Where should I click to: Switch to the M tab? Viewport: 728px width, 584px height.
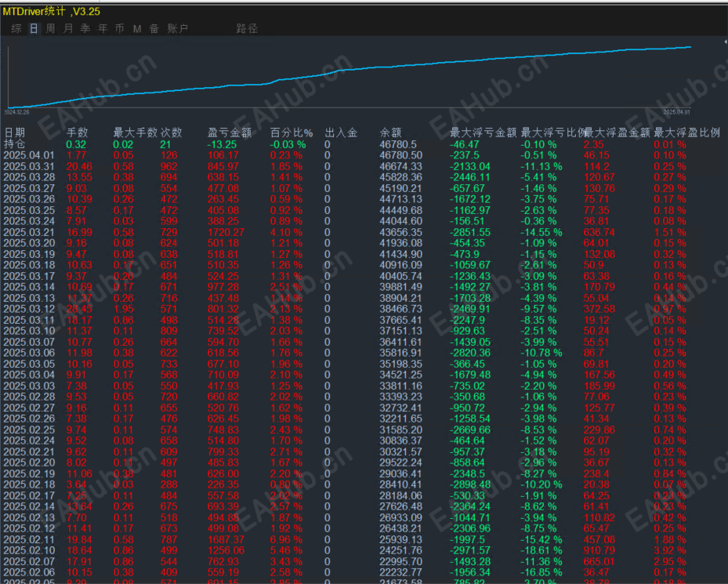pos(137,29)
